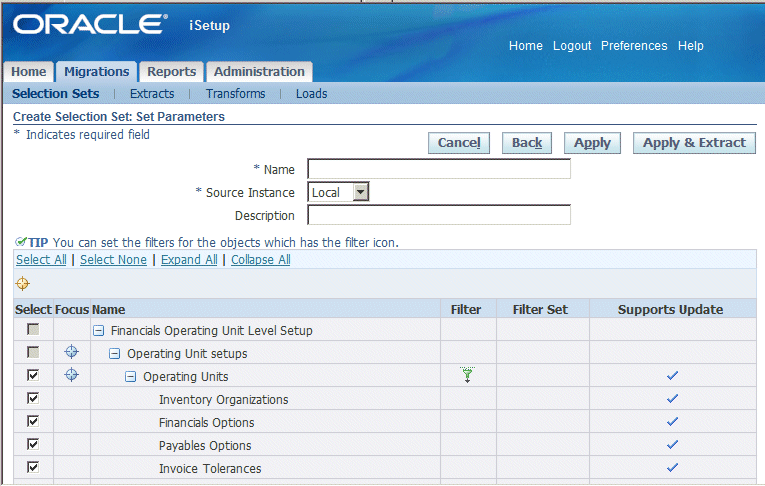Image resolution: width=765 pixels, height=486 pixels.
Task: Click the Operating Unit setups text
Action: coord(187,354)
